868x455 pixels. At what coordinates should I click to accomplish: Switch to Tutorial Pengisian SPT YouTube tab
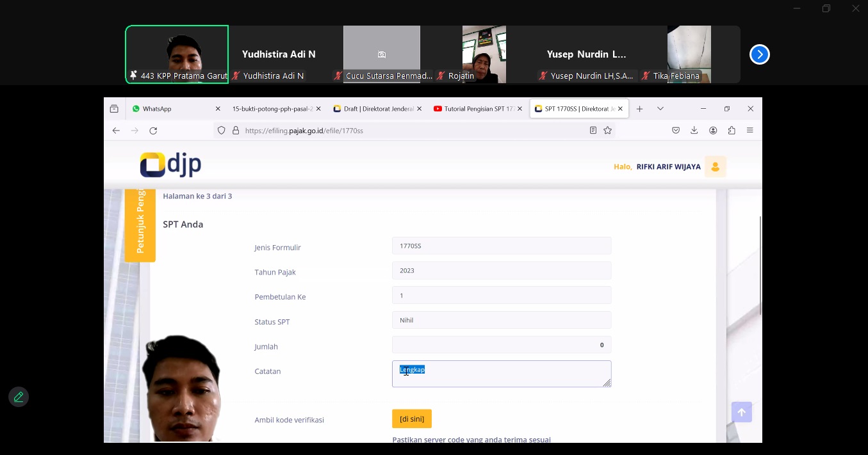pos(474,109)
